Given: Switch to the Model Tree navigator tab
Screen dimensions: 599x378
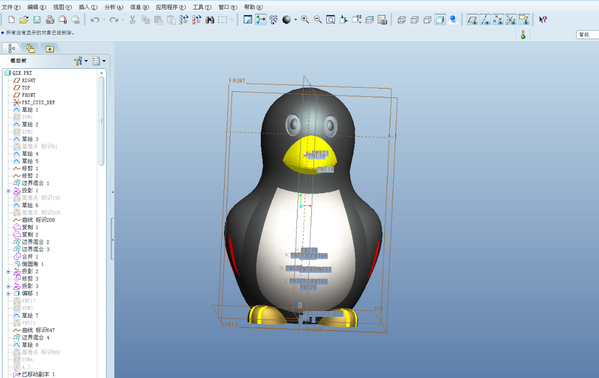Looking at the screenshot, I should tap(11, 48).
